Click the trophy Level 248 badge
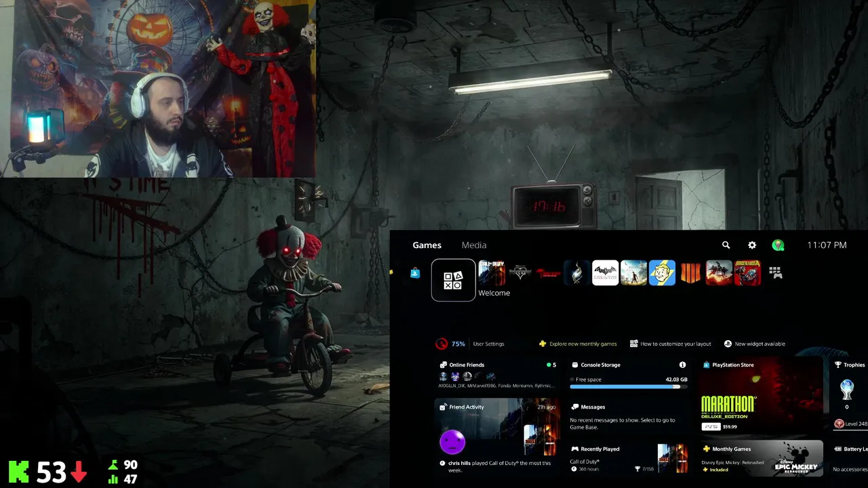 tap(851, 424)
